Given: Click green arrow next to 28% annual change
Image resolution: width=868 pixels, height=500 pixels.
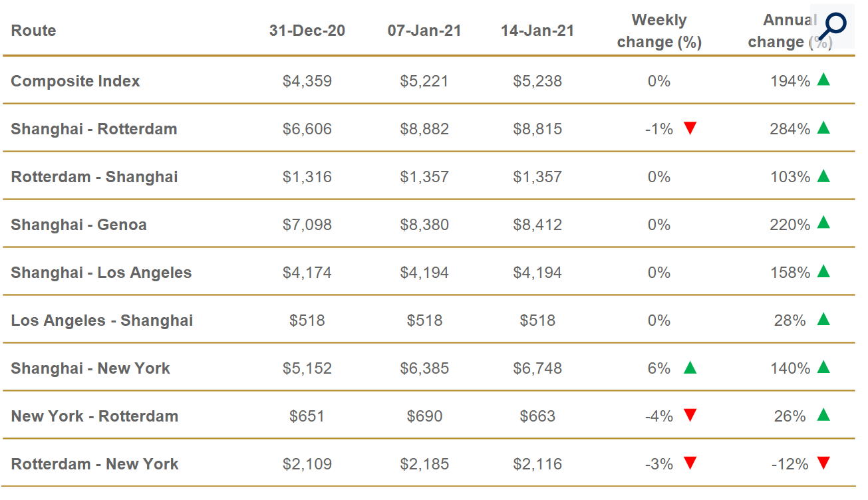Looking at the screenshot, I should [x=823, y=319].
